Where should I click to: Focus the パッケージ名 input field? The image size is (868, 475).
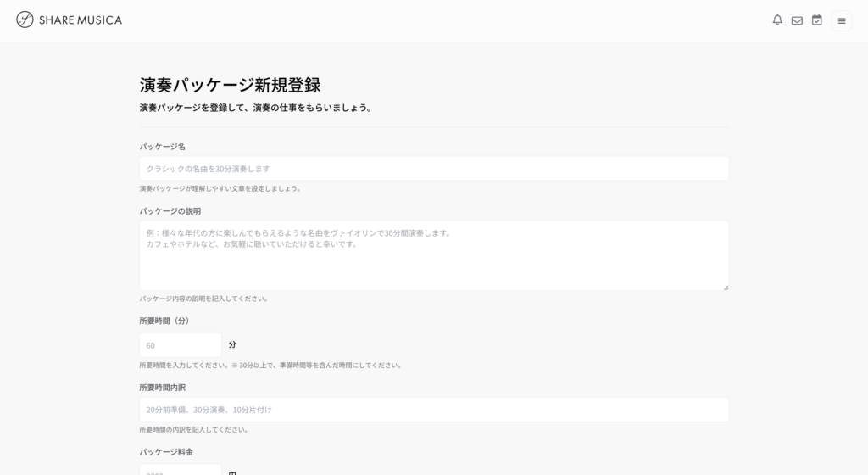pyautogui.click(x=433, y=168)
